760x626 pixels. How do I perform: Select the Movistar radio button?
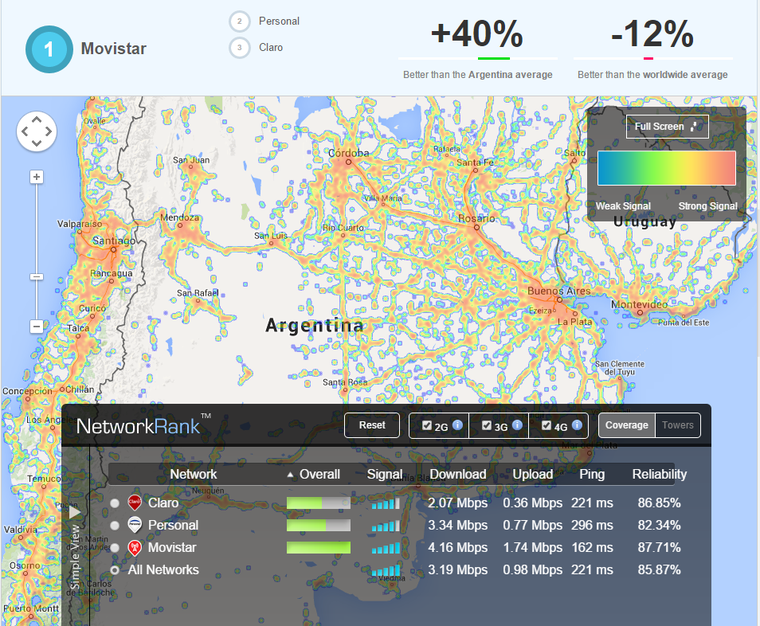114,548
